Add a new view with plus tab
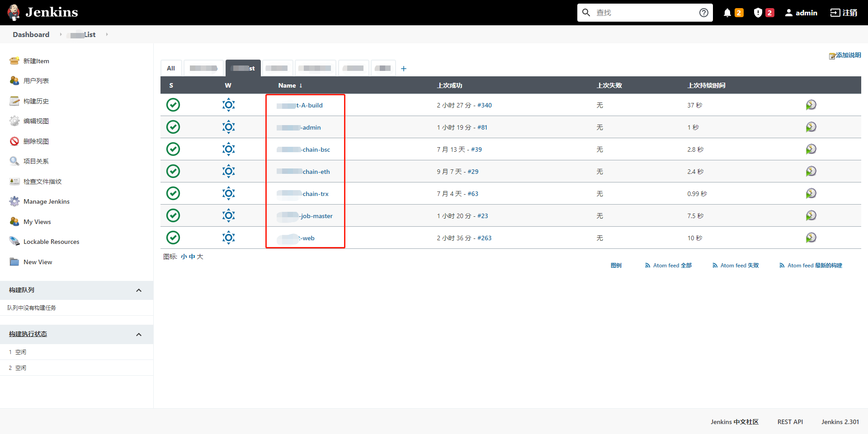Screen dimensions: 868x434 click(404, 69)
